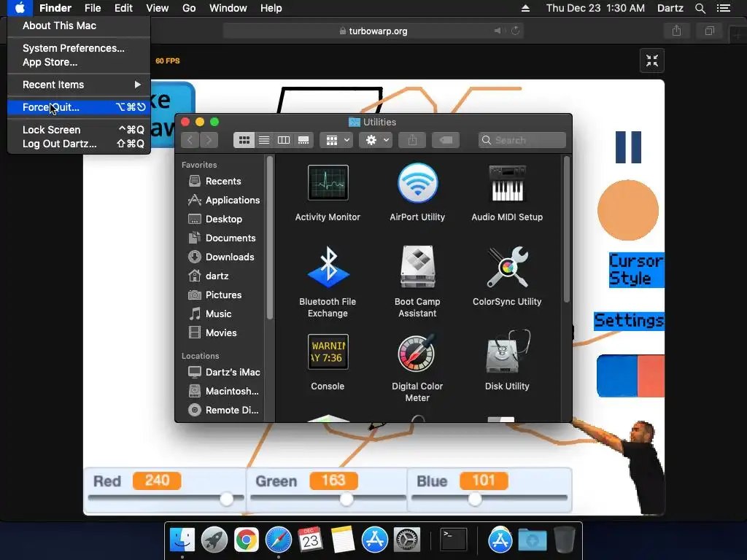Open Notes app in the Dock
The height and width of the screenshot is (560, 747).
pyautogui.click(x=343, y=540)
